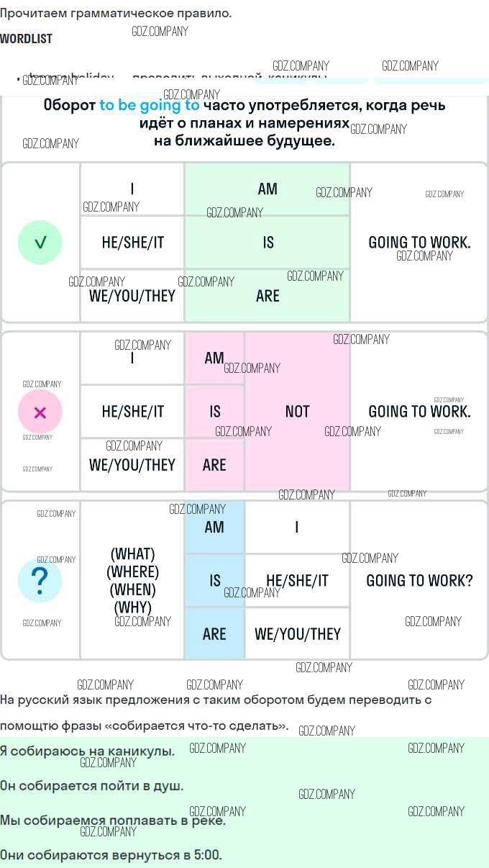Click HE/SHE/IT in the affirmative table
This screenshot has width=489, height=868.
132,243
